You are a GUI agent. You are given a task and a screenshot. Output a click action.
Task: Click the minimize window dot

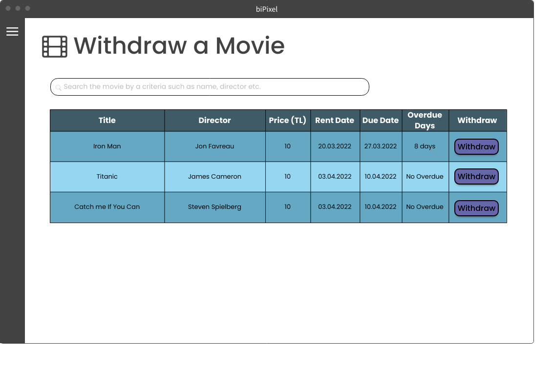click(18, 8)
